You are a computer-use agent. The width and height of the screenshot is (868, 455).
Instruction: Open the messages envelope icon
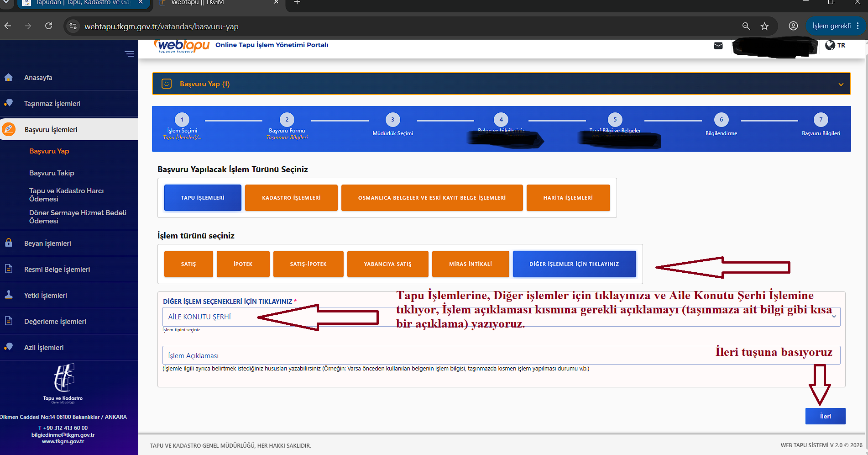tap(718, 46)
